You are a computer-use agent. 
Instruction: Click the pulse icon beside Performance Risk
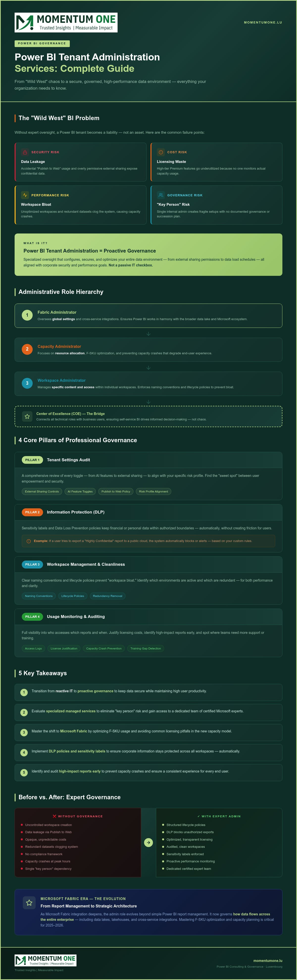tap(25, 195)
